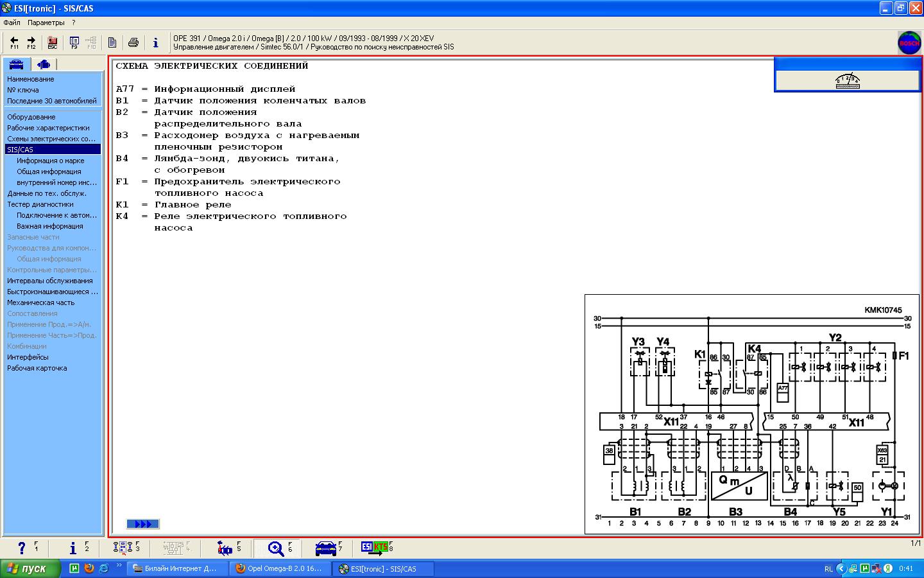Click the forward arrow F12 toolbar icon

31,43
